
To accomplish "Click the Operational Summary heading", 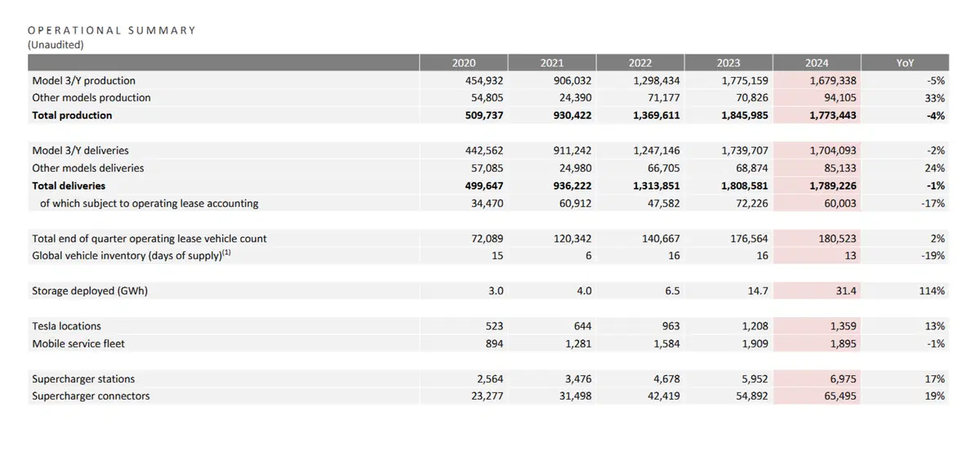I will coord(112,30).
